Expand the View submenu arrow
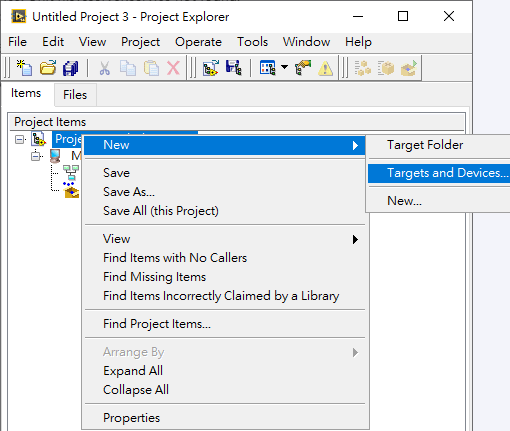 tap(355, 239)
